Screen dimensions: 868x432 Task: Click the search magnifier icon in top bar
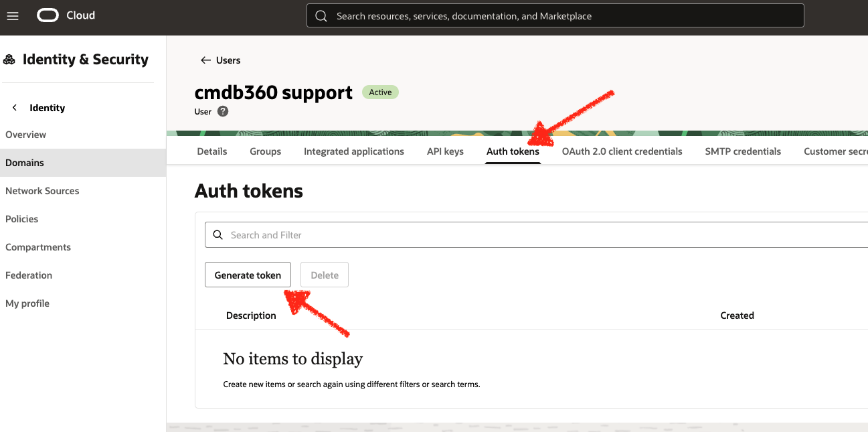(x=321, y=16)
